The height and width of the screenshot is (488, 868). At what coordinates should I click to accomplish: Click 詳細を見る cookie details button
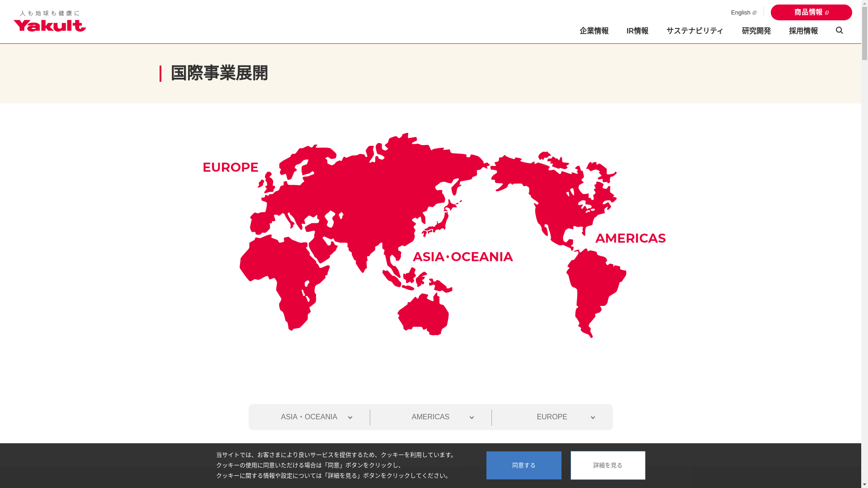(x=608, y=465)
